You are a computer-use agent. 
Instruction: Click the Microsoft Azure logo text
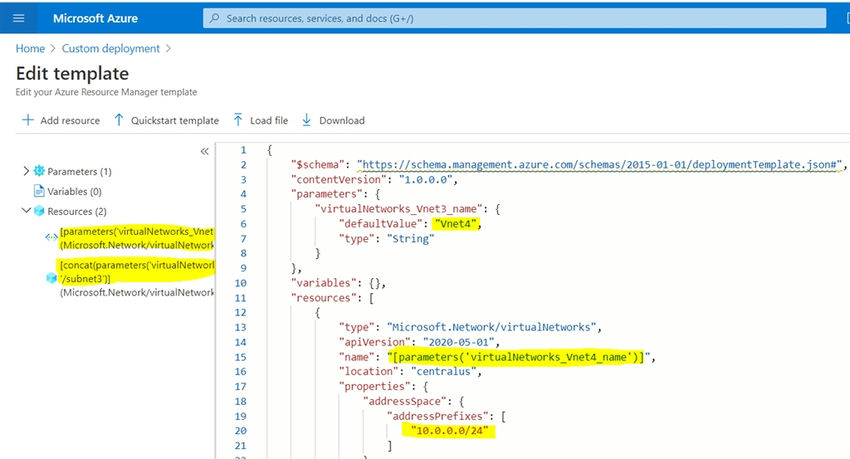pos(95,18)
